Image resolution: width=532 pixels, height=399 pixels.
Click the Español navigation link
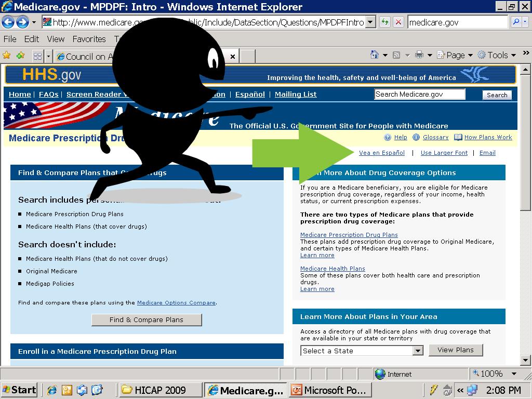click(x=250, y=95)
